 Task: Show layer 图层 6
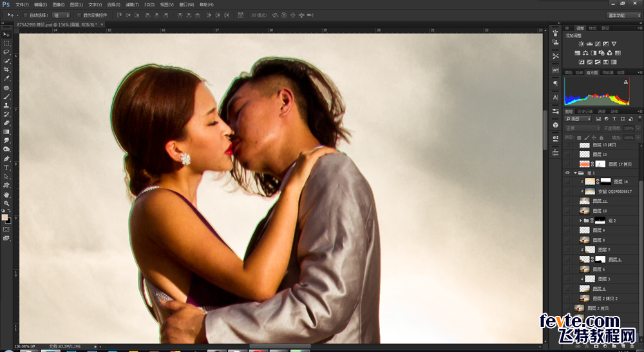(x=567, y=269)
